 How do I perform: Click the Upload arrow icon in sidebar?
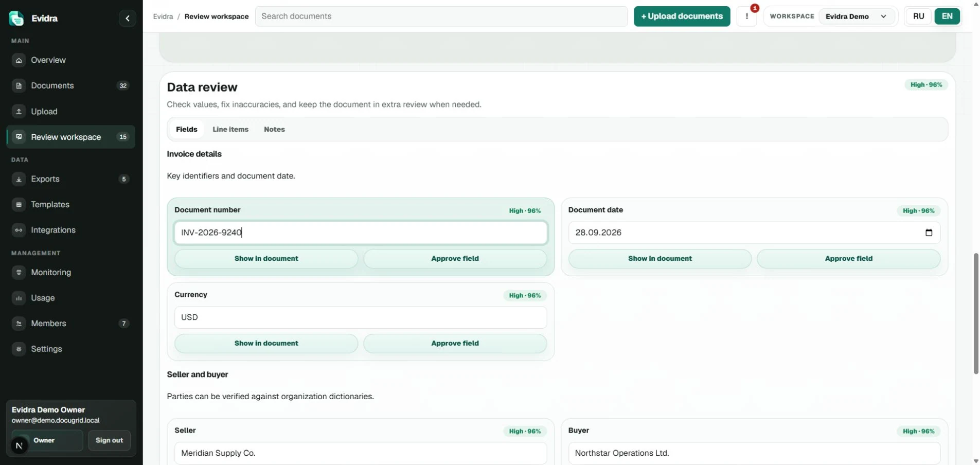tap(19, 112)
